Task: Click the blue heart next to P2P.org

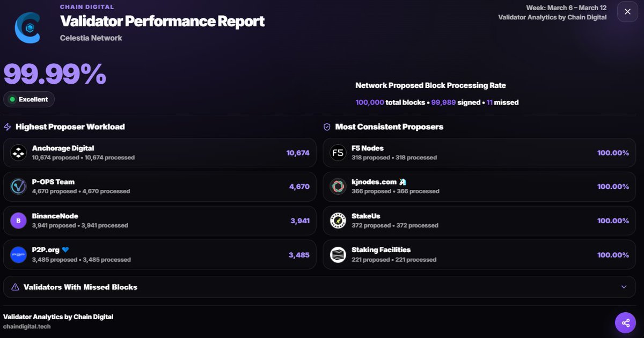Action: coord(65,250)
